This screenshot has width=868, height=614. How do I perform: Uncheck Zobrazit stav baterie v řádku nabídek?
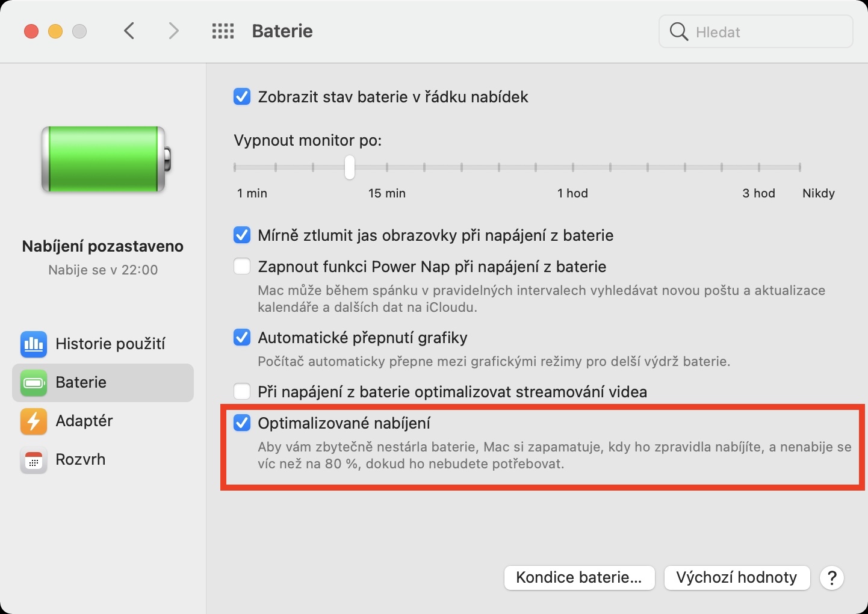point(242,97)
